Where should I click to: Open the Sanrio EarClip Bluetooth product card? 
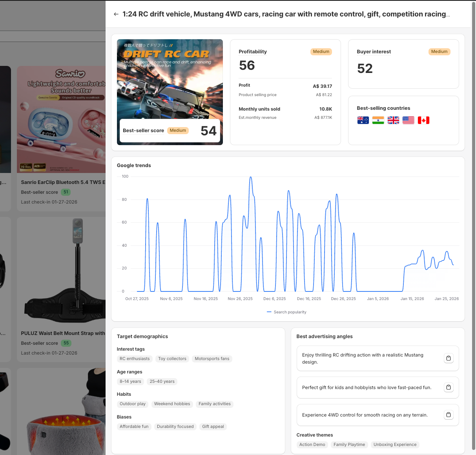tap(63, 182)
